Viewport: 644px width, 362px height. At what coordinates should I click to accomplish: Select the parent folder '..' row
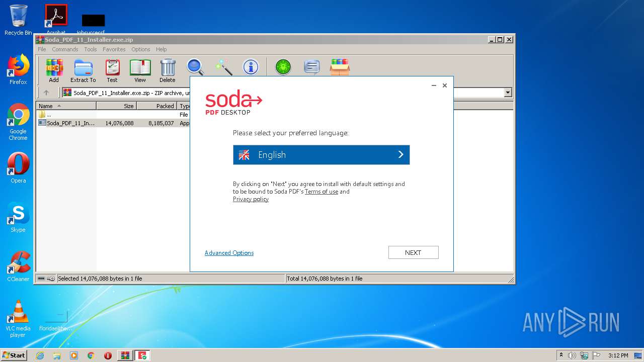(x=113, y=115)
